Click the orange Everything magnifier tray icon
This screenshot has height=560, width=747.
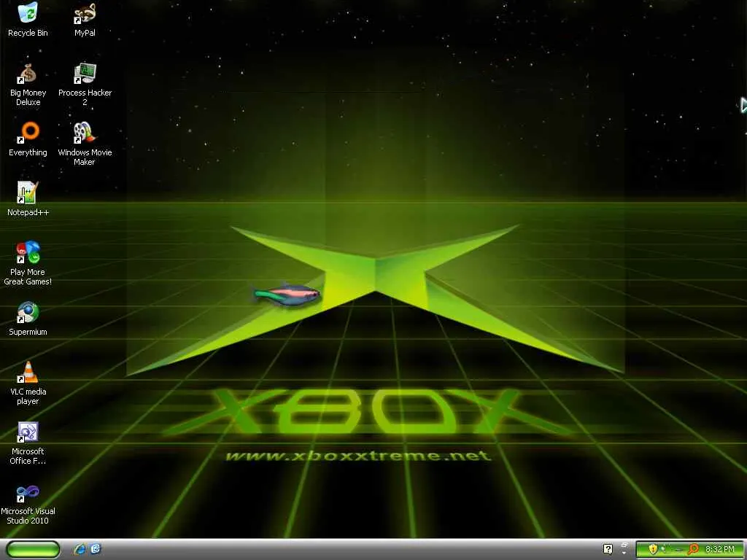click(693, 549)
